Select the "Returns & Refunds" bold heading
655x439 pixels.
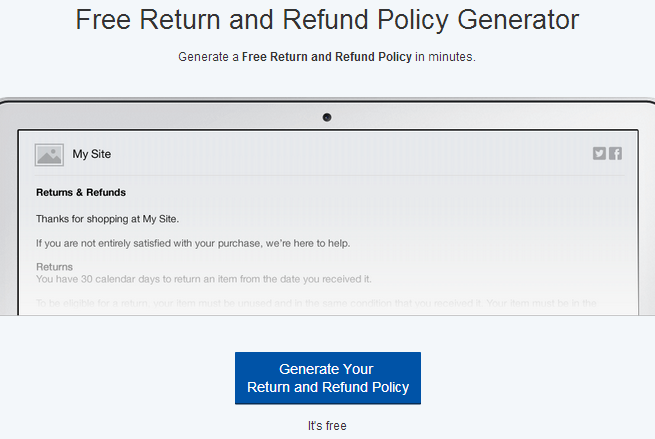81,193
